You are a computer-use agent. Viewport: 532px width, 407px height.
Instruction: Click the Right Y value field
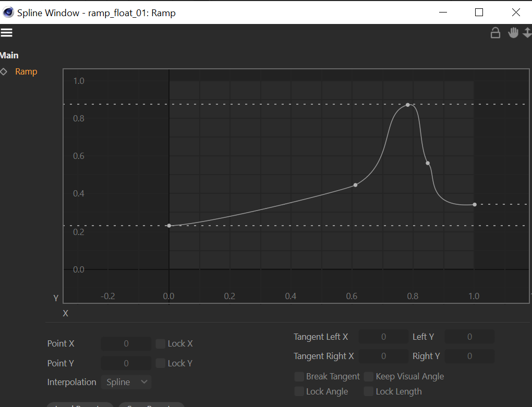coord(469,356)
